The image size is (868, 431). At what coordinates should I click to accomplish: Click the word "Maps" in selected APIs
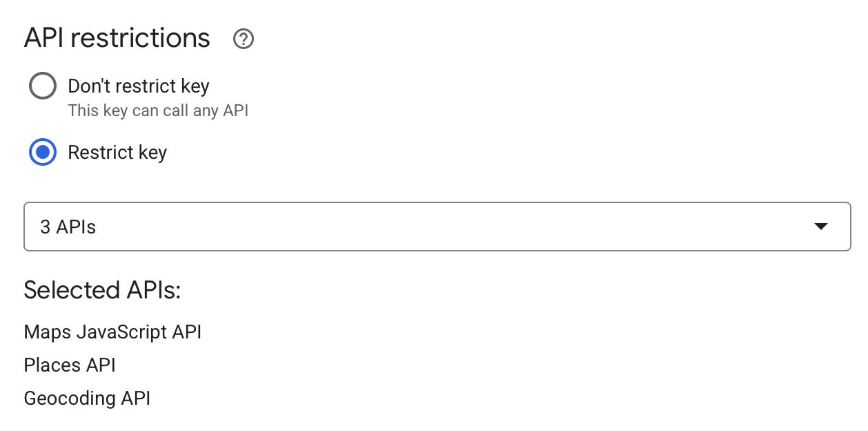[48, 332]
